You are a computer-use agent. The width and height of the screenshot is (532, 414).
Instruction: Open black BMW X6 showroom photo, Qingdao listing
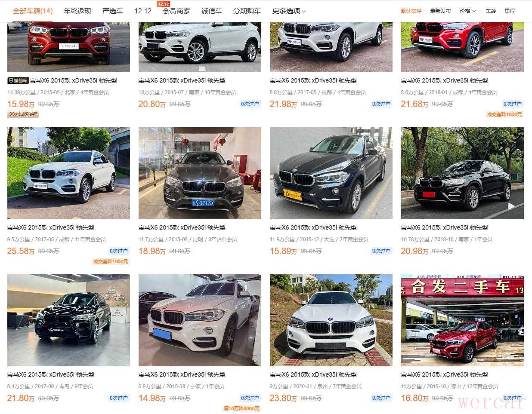[68, 320]
